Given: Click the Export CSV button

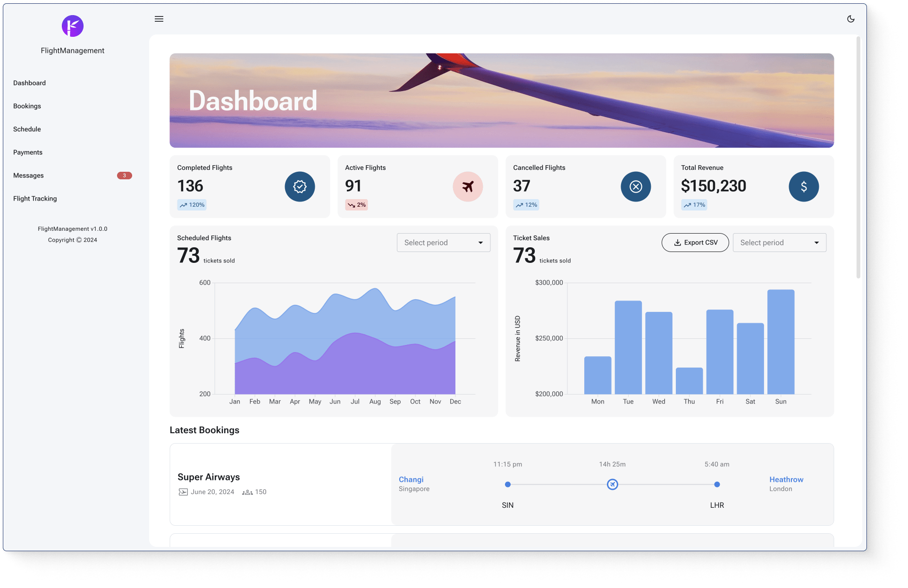Looking at the screenshot, I should tap(695, 243).
